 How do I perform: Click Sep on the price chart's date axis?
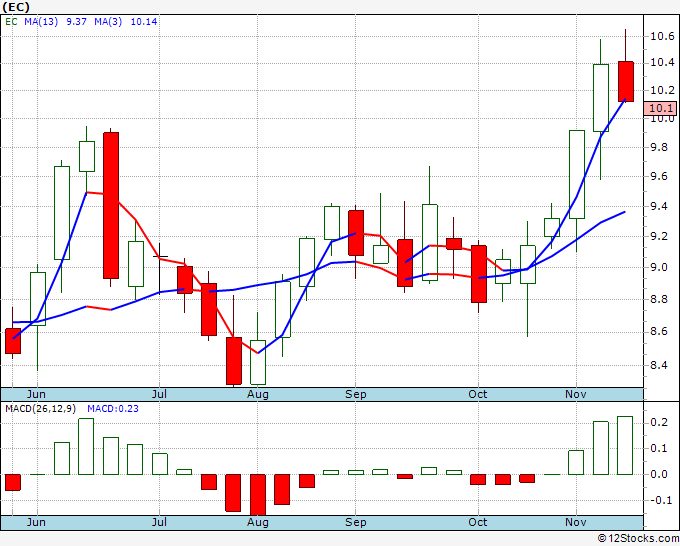point(356,394)
